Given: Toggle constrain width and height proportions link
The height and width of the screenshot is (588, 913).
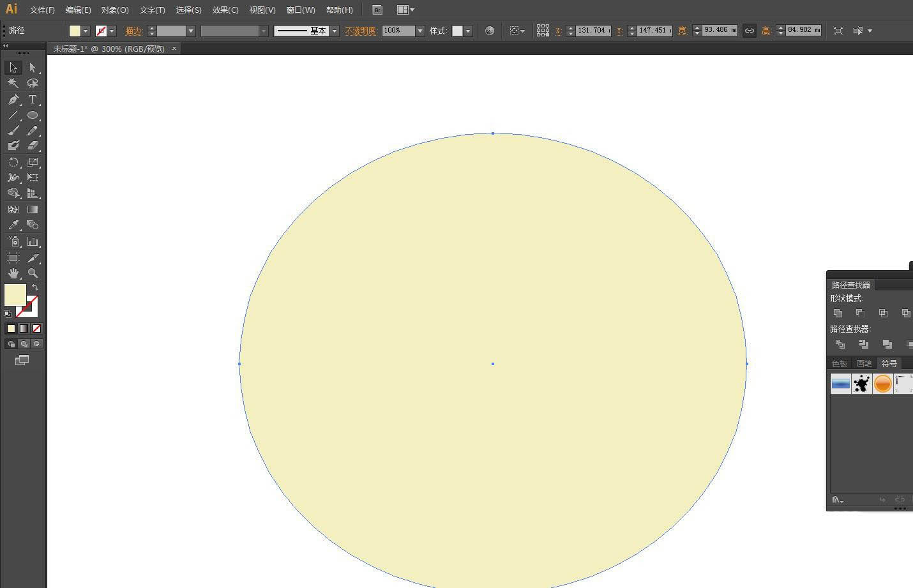Looking at the screenshot, I should 749,31.
